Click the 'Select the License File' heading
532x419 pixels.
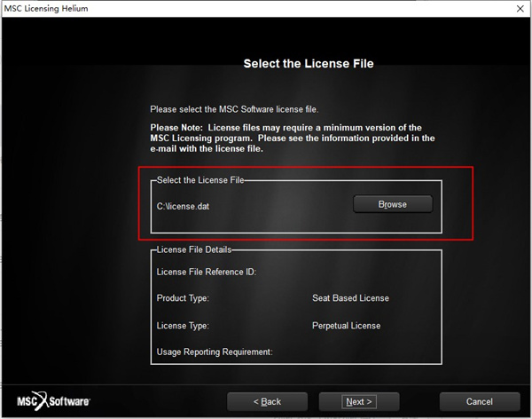tap(309, 64)
